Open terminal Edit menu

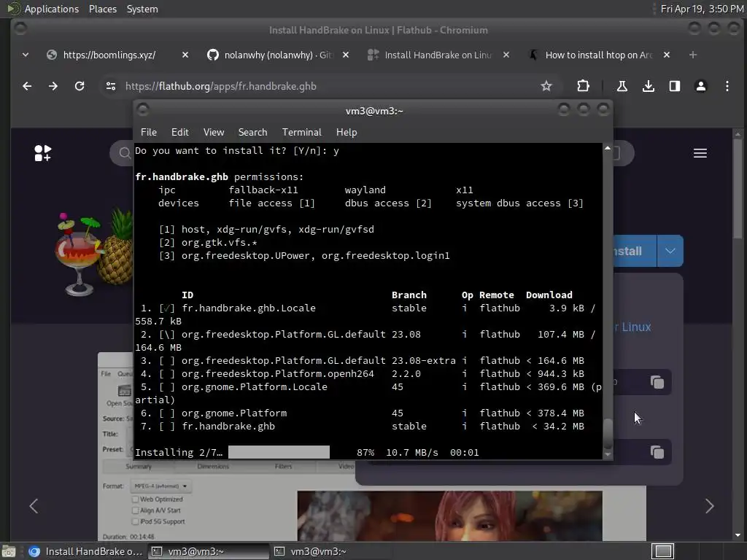coord(179,133)
